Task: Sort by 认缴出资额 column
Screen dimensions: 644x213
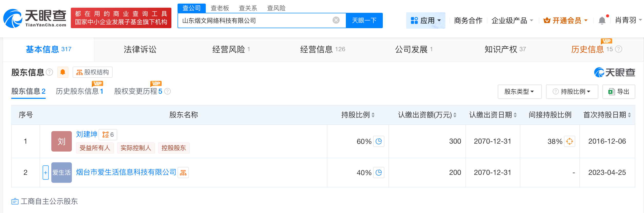Action: 427,115
